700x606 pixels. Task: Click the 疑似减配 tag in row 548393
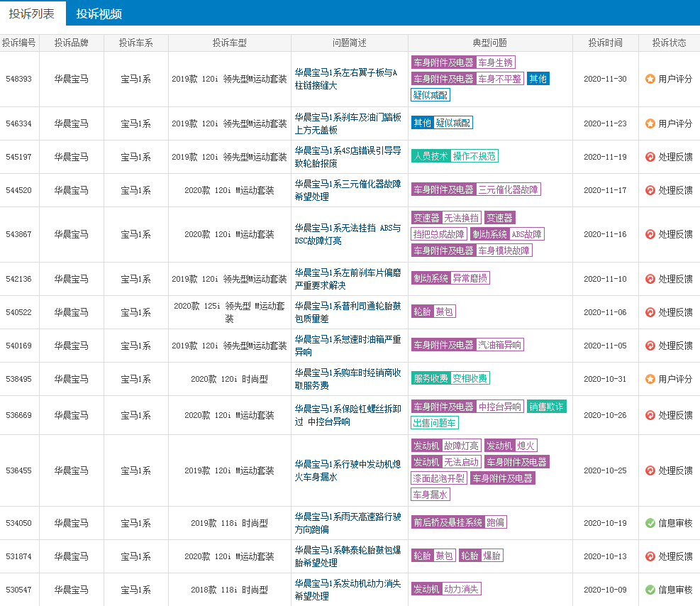tap(430, 95)
